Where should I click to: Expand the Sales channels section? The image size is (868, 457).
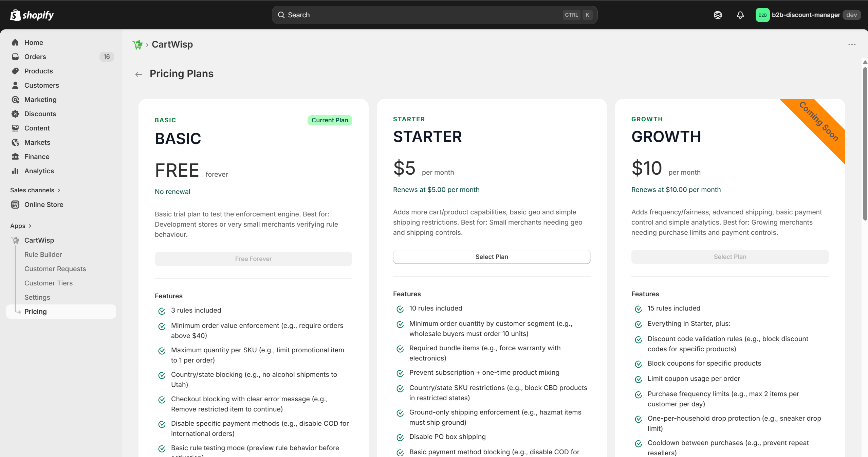pos(35,190)
